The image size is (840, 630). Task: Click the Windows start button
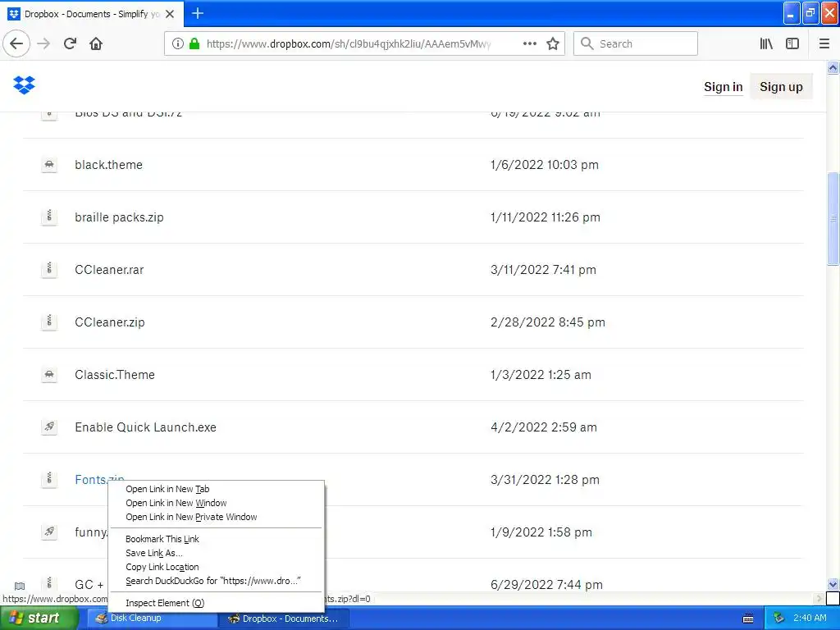pyautogui.click(x=39, y=619)
